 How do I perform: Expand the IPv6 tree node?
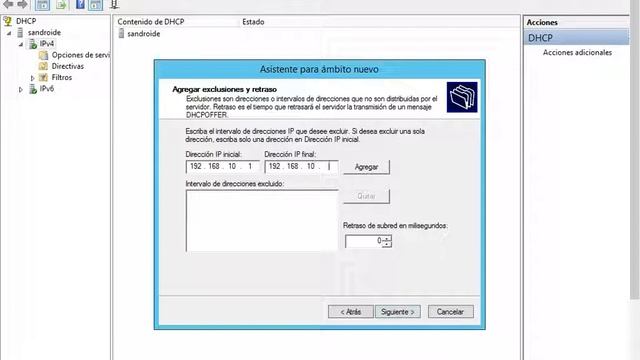tap(21, 89)
